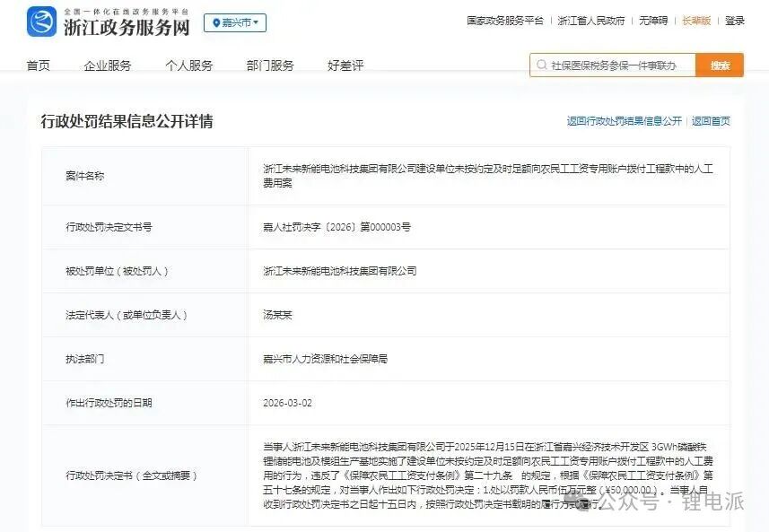Open the 浙江省人民政府 link
This screenshot has width=769, height=532.
pos(590,21)
